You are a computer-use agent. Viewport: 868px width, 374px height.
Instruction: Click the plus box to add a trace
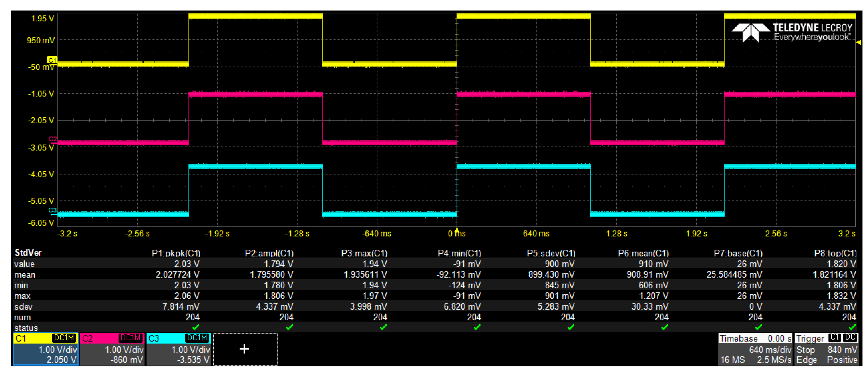(245, 349)
